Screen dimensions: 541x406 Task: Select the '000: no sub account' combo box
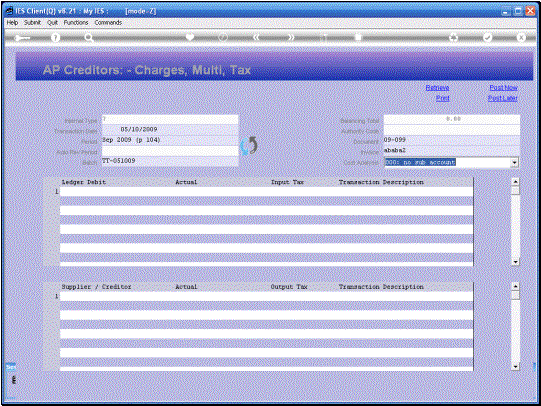(451, 162)
